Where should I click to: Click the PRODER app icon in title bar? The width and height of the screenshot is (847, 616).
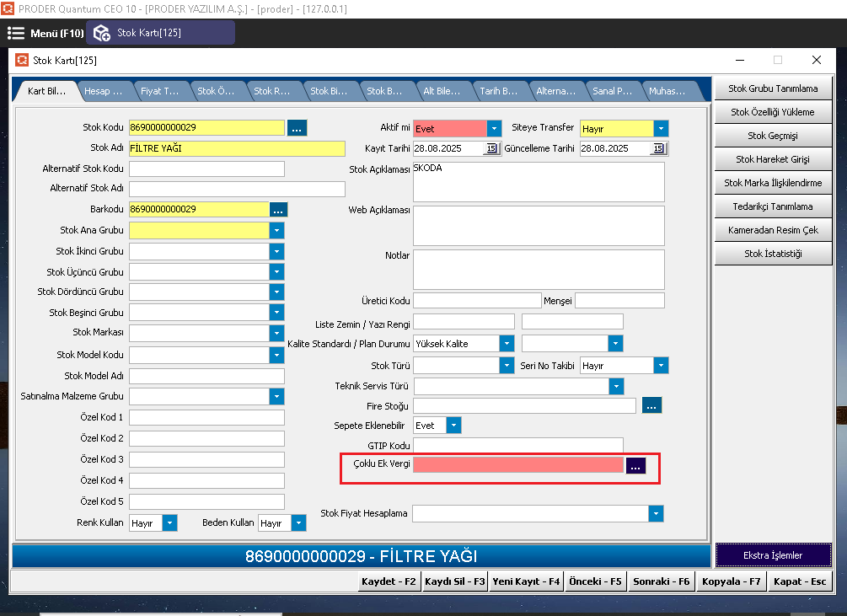pos(8,8)
